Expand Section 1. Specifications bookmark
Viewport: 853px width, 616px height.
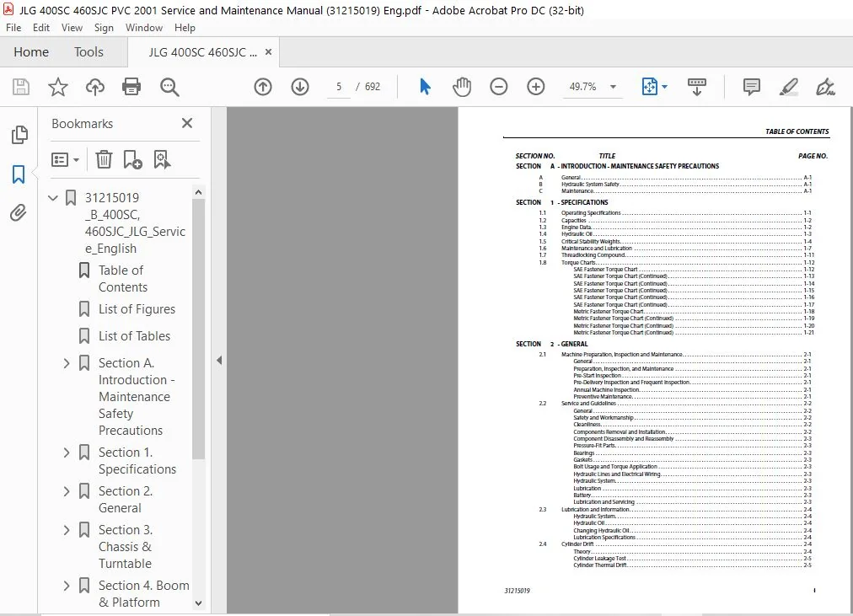click(x=67, y=453)
